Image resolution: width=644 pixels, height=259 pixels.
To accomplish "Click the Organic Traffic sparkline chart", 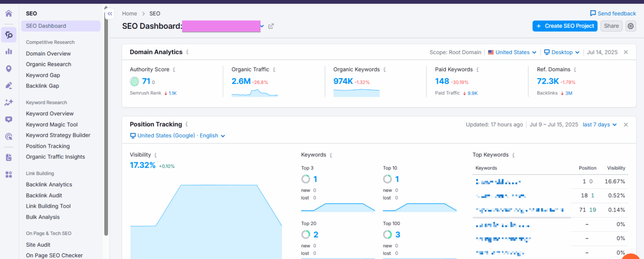I will (x=255, y=92).
